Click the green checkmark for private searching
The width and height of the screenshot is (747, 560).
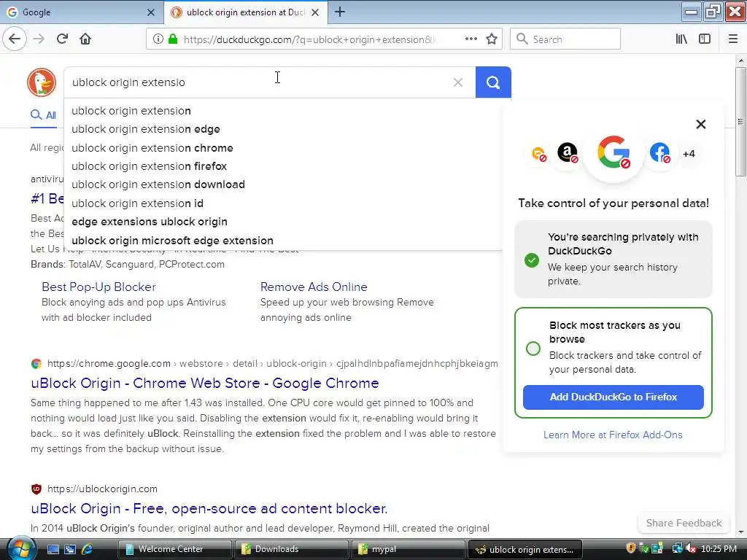pos(532,260)
